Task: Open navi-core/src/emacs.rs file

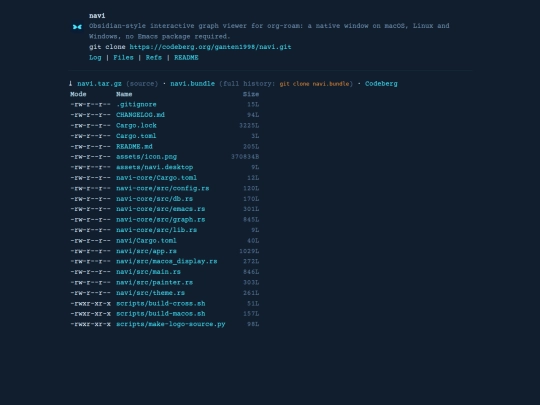Action: click(x=160, y=209)
